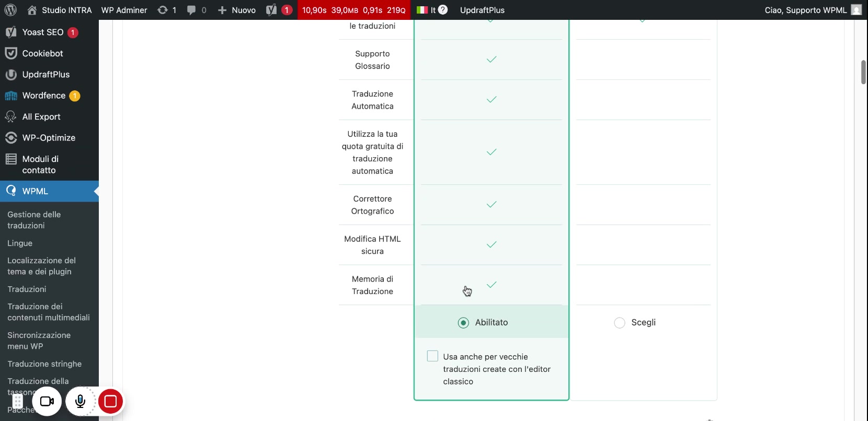Open the Italian language switcher flag

(x=422, y=10)
